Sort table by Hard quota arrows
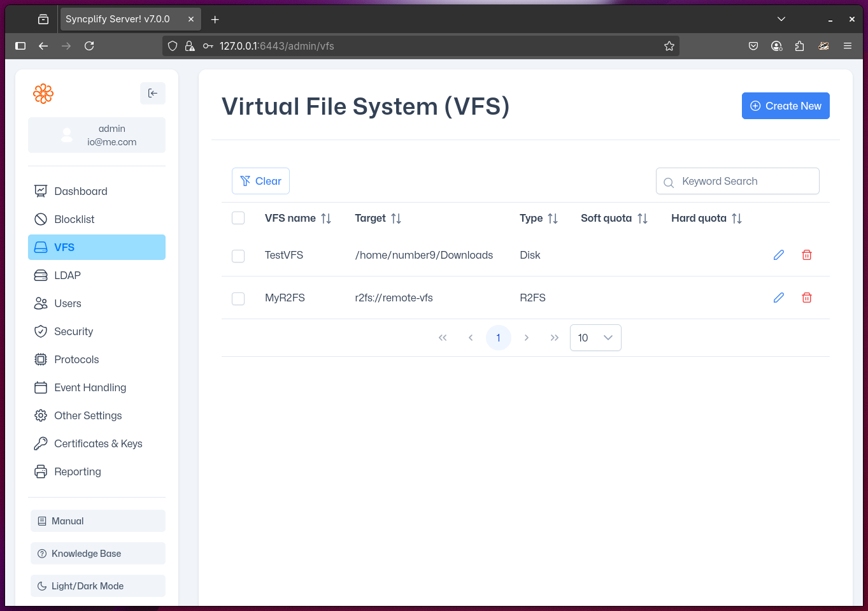This screenshot has width=868, height=611. pos(737,219)
